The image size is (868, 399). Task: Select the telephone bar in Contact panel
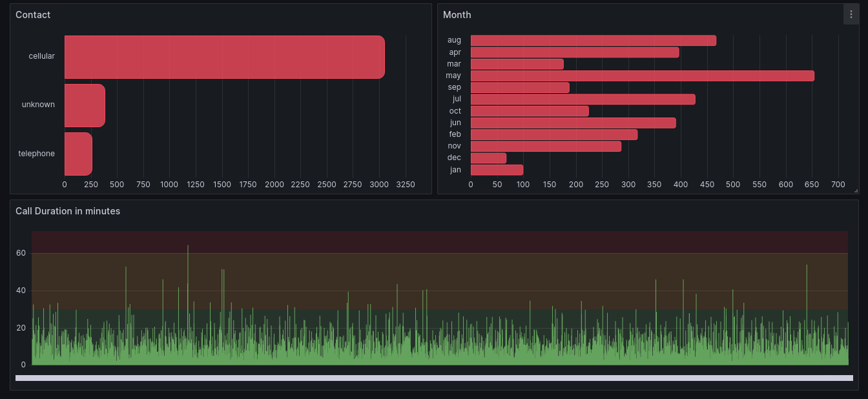[x=77, y=154]
